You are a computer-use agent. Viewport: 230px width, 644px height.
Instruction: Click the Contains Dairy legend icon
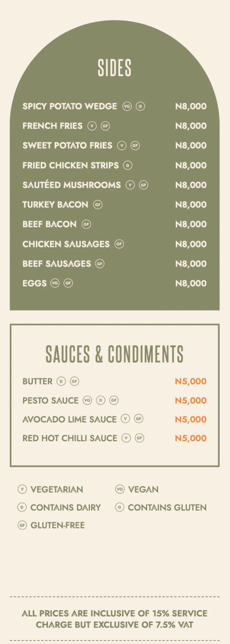[22, 507]
